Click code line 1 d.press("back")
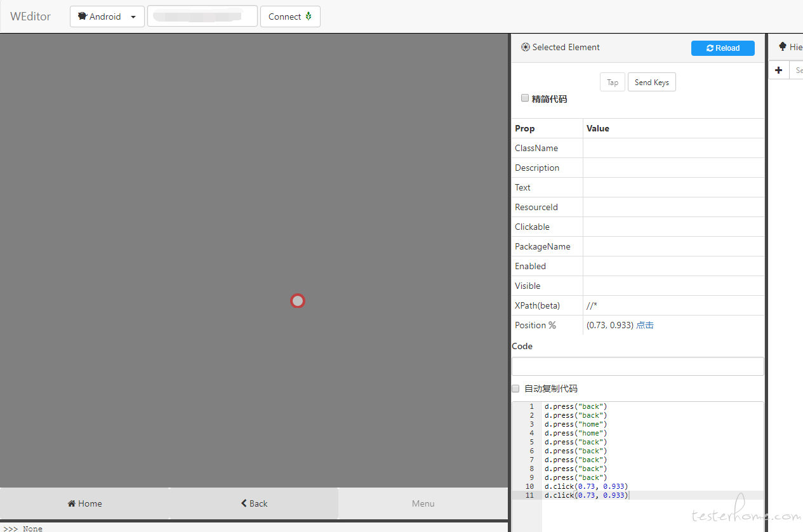This screenshot has width=803, height=532. pyautogui.click(x=576, y=406)
